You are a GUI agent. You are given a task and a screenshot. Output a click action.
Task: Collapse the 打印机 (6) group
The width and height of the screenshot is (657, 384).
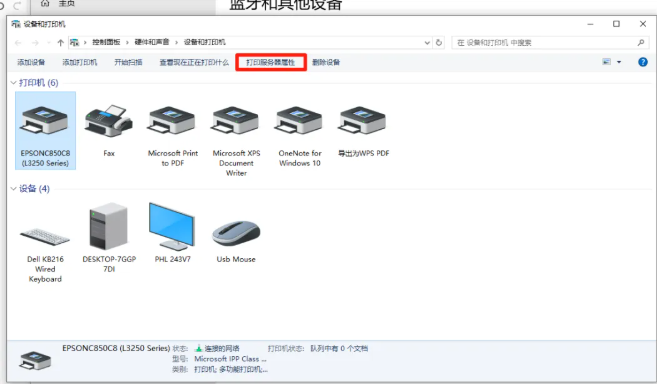click(13, 83)
